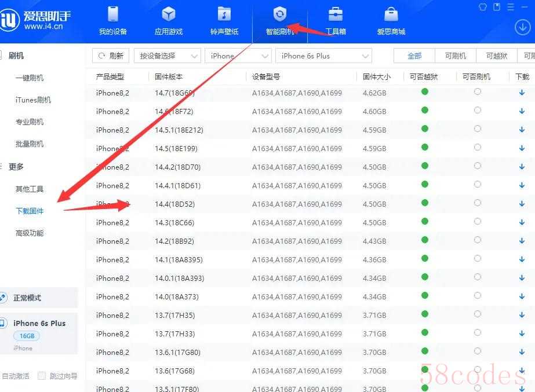This screenshot has width=535, height=392.
Task: Select flash radio for 13.6.1(17G80)
Action: click(x=478, y=351)
